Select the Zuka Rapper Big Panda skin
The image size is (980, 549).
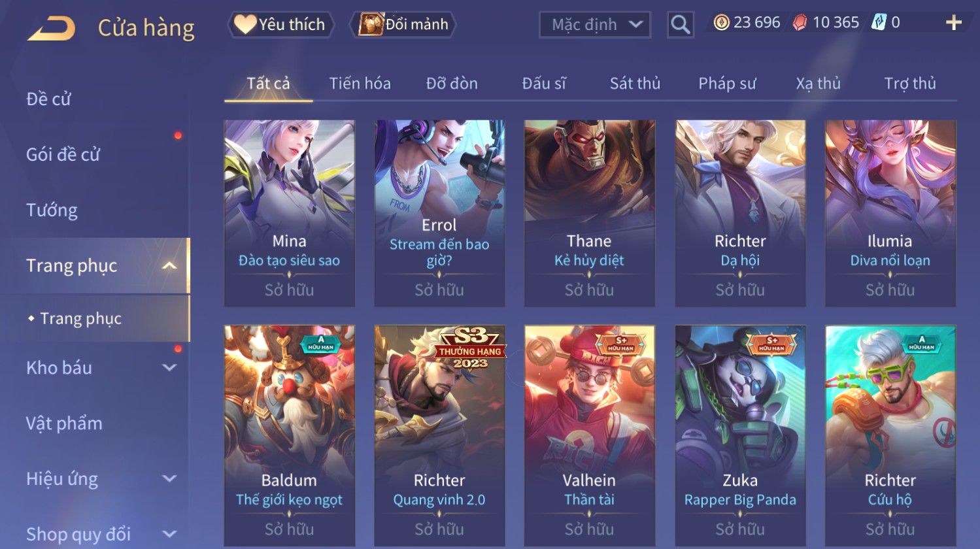(740, 436)
